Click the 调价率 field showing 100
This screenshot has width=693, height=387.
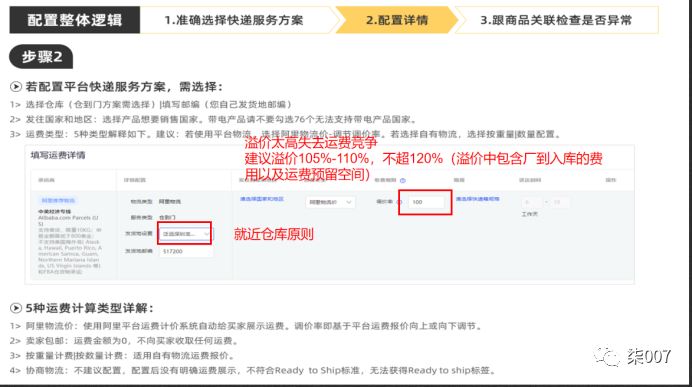tap(426, 202)
